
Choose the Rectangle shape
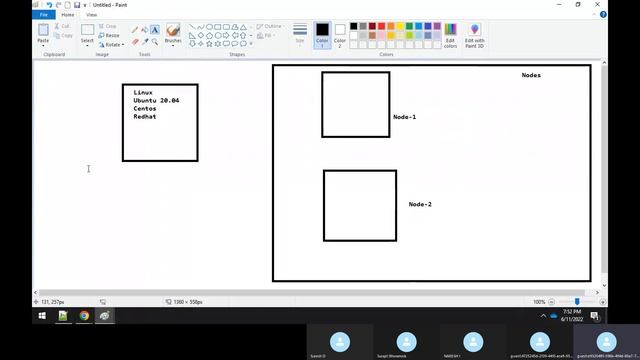click(x=218, y=27)
